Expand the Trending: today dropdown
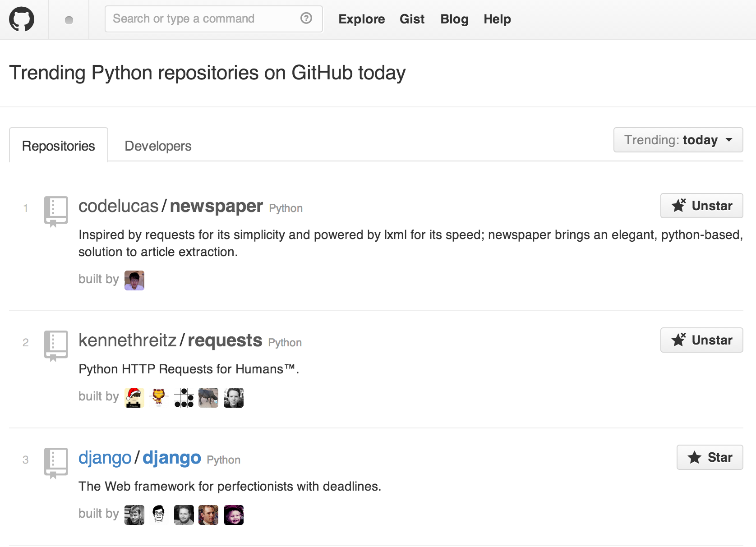 point(678,140)
